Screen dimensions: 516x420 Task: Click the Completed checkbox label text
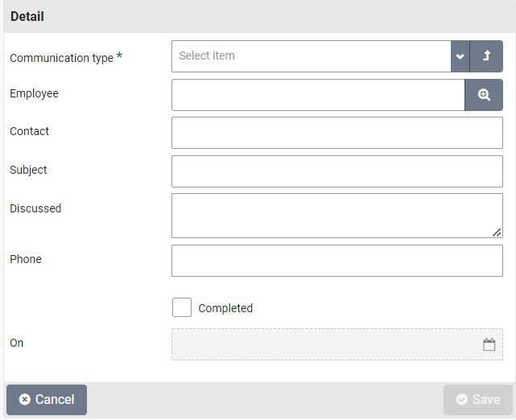[225, 308]
